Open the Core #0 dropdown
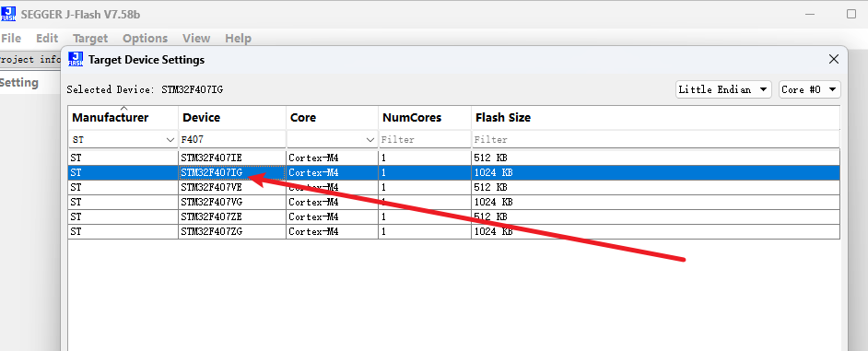 coord(809,89)
